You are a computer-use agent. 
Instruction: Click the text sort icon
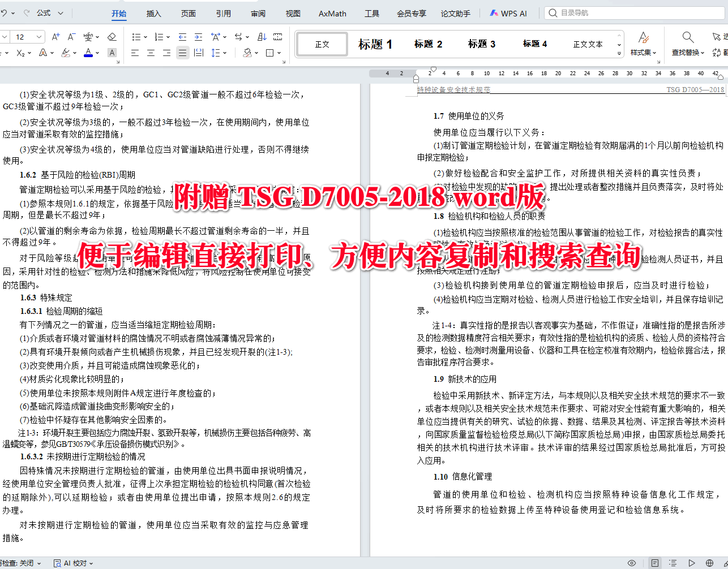(x=261, y=36)
